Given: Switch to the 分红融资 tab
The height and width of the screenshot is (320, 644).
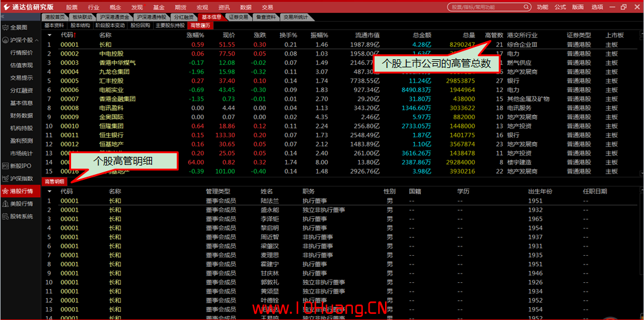Looking at the screenshot, I should click(184, 17).
